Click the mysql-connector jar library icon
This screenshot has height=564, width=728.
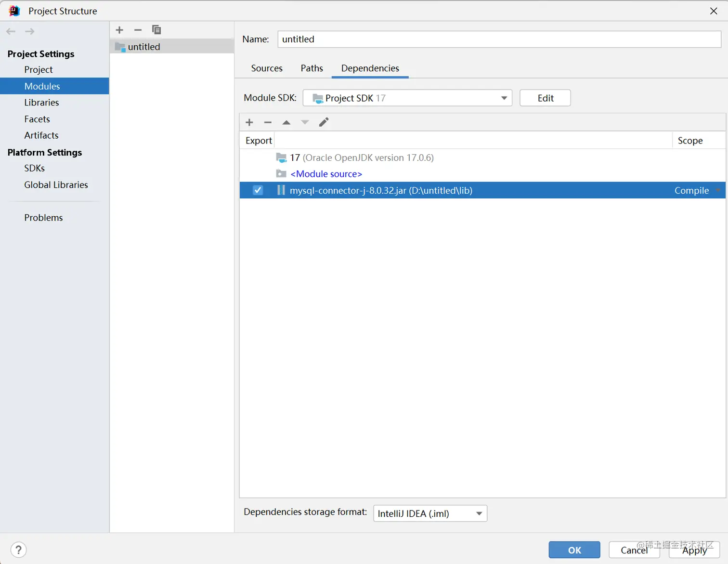[x=281, y=190]
